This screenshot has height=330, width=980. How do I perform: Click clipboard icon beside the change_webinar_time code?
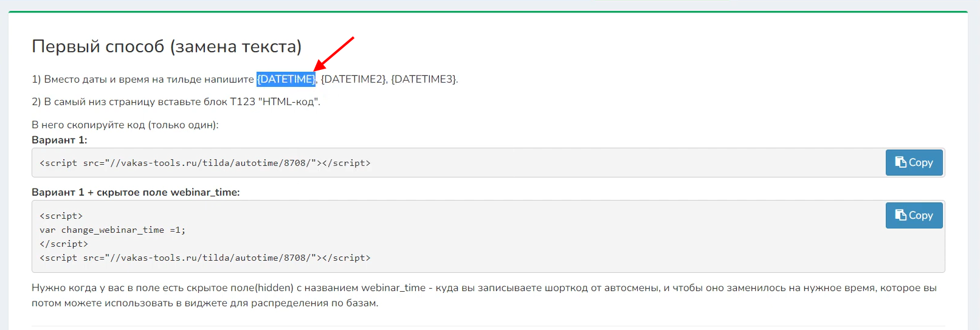pyautogui.click(x=901, y=215)
